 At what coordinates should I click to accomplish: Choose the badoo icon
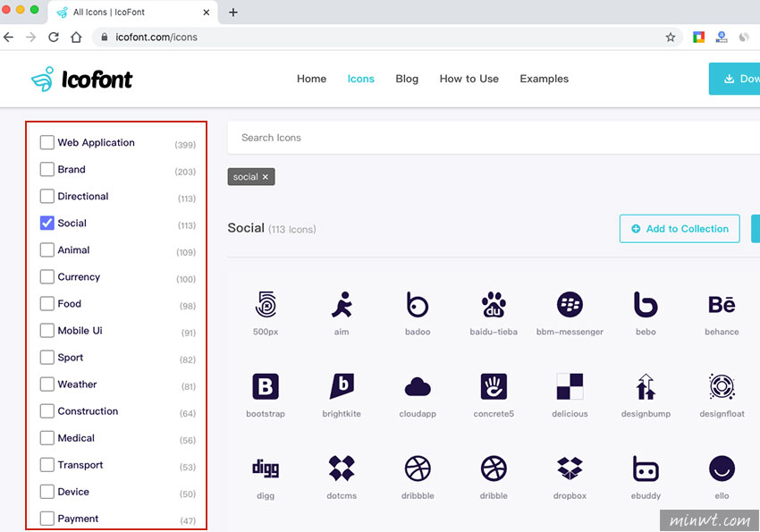point(418,305)
